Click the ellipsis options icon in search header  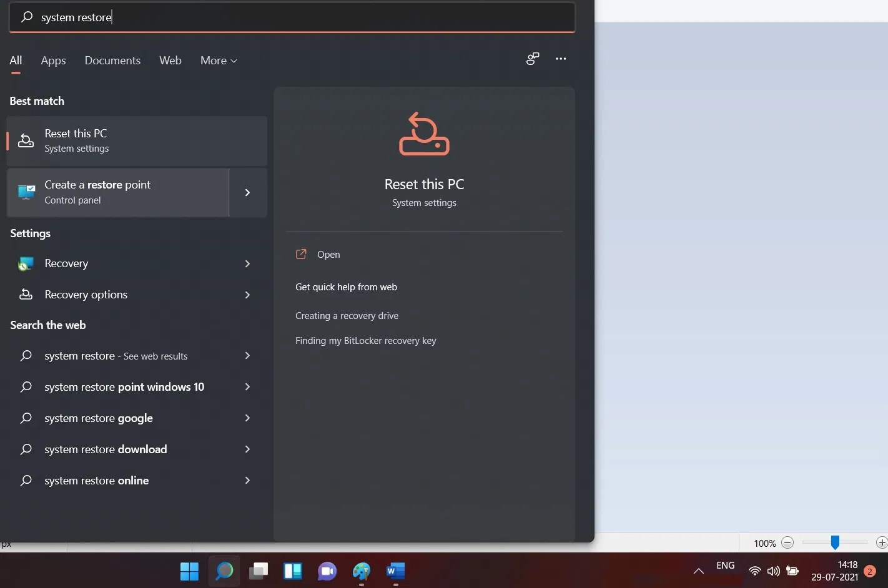560,59
